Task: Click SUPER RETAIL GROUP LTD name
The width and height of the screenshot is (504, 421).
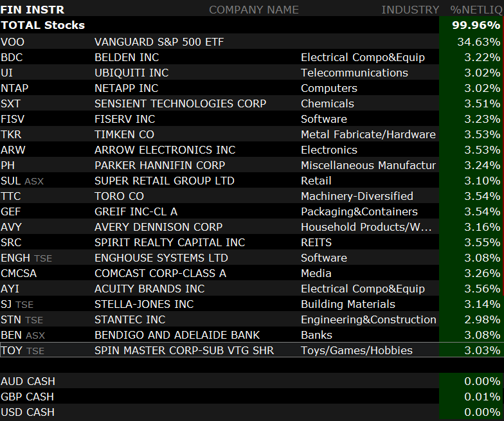Action: click(165, 181)
